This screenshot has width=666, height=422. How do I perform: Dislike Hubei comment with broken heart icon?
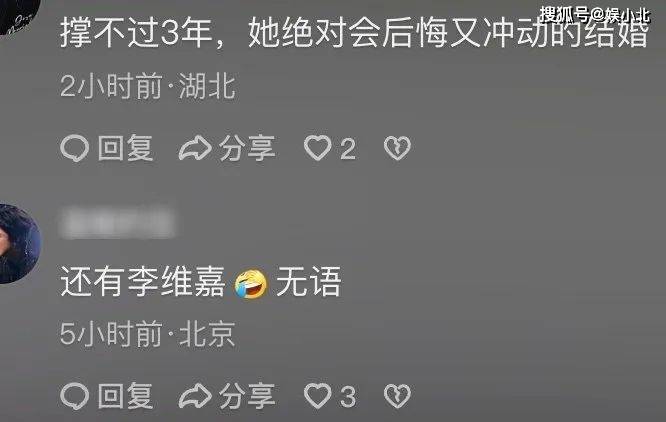[x=397, y=148]
